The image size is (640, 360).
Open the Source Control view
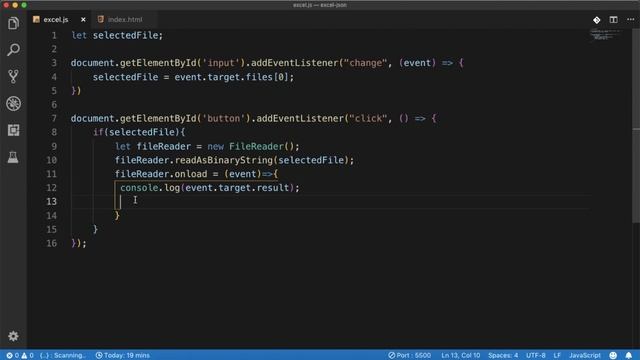(x=13, y=76)
